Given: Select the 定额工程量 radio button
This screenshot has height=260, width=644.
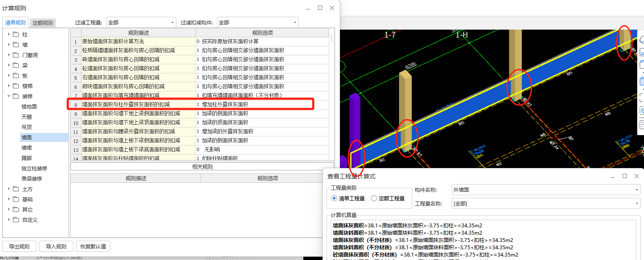Looking at the screenshot, I should (x=374, y=198).
